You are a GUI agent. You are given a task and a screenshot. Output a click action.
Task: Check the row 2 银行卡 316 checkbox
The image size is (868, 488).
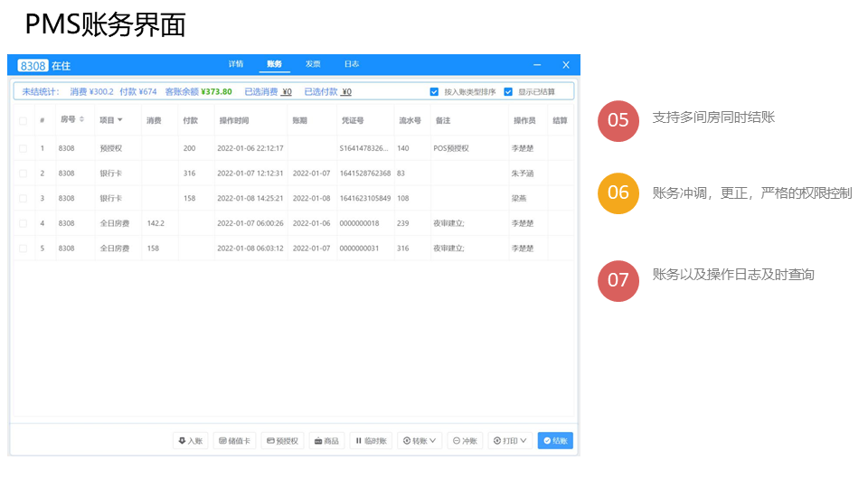tap(23, 174)
